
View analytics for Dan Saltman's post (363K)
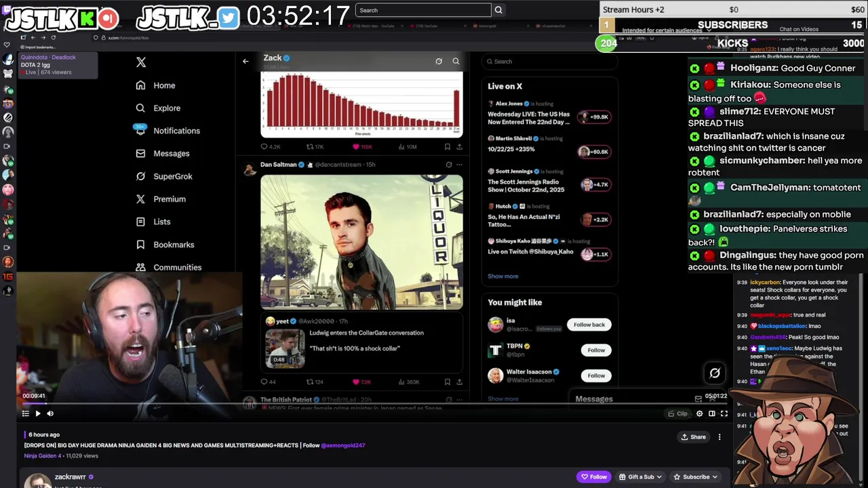(x=408, y=382)
